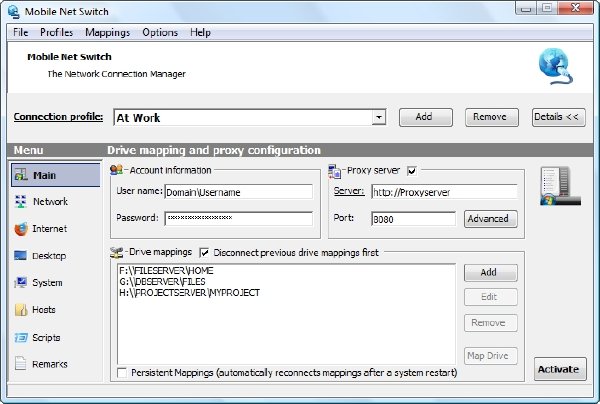This screenshot has height=404, width=600.
Task: Click the proxy Server address field
Action: (x=444, y=192)
